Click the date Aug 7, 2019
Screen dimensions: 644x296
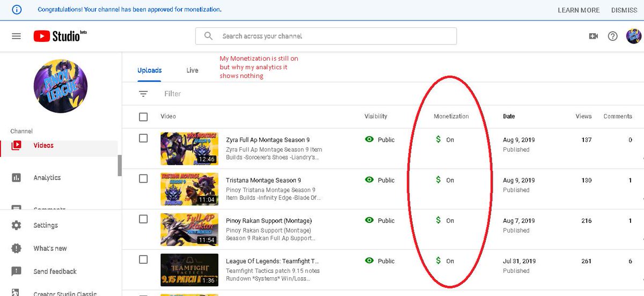pyautogui.click(x=518, y=221)
